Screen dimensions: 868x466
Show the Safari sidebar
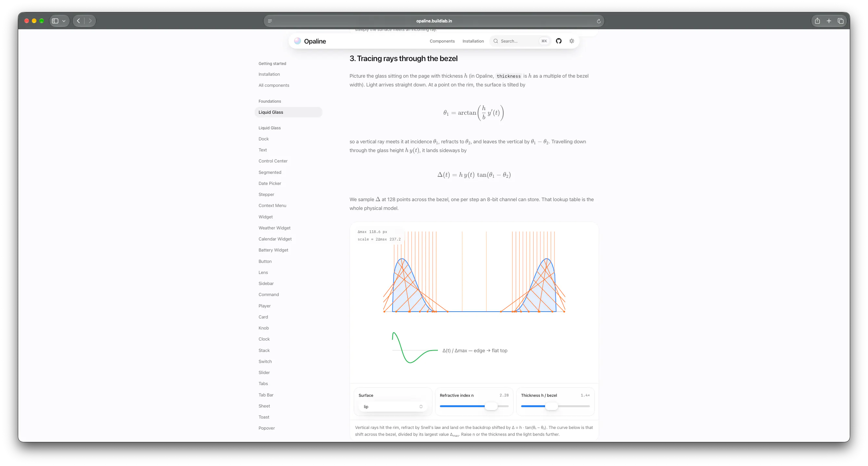[55, 21]
